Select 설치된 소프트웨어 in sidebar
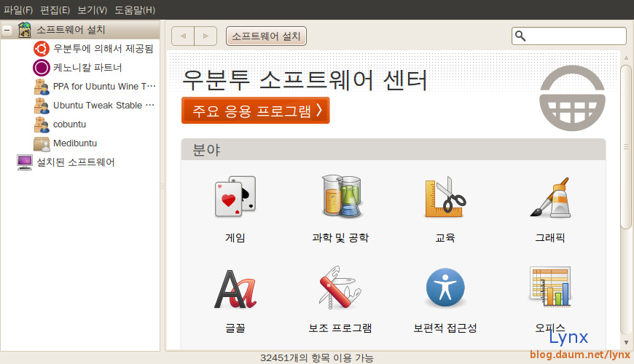 (76, 162)
